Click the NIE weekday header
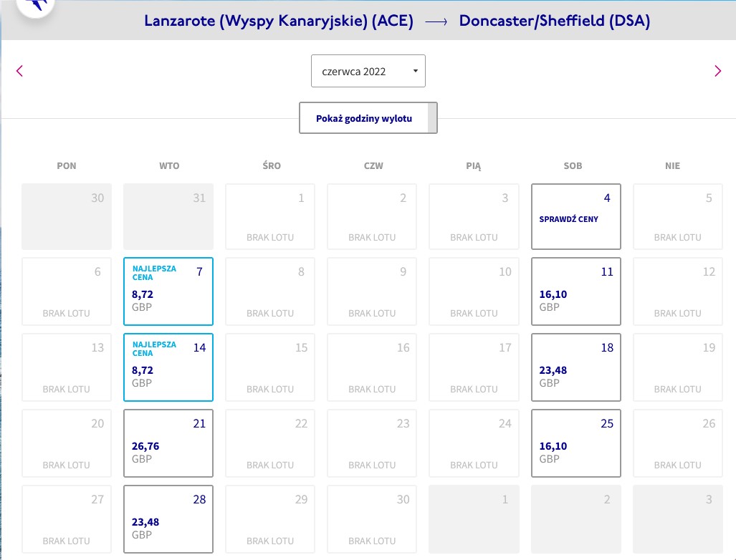This screenshot has width=736, height=560. (x=672, y=165)
